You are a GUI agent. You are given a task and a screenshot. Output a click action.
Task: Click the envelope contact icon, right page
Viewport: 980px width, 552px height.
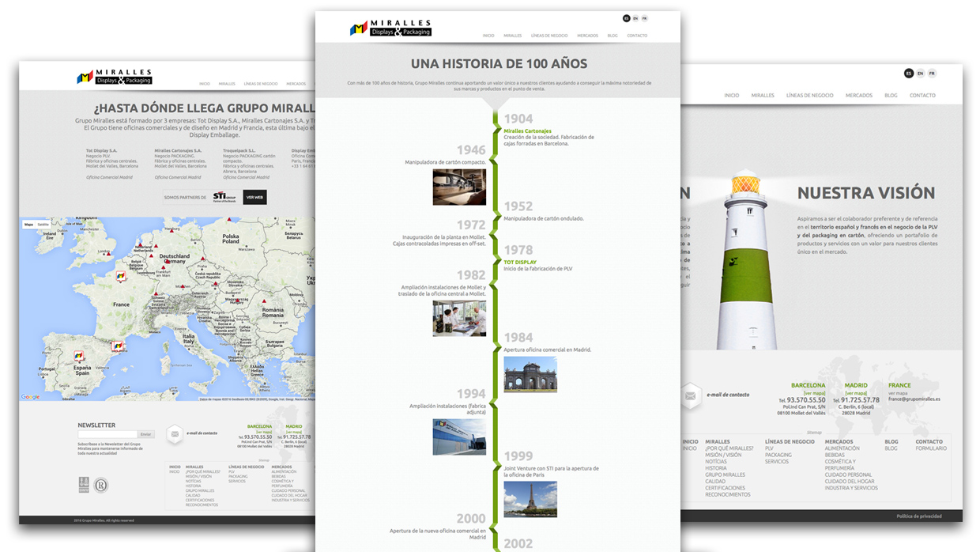(690, 394)
